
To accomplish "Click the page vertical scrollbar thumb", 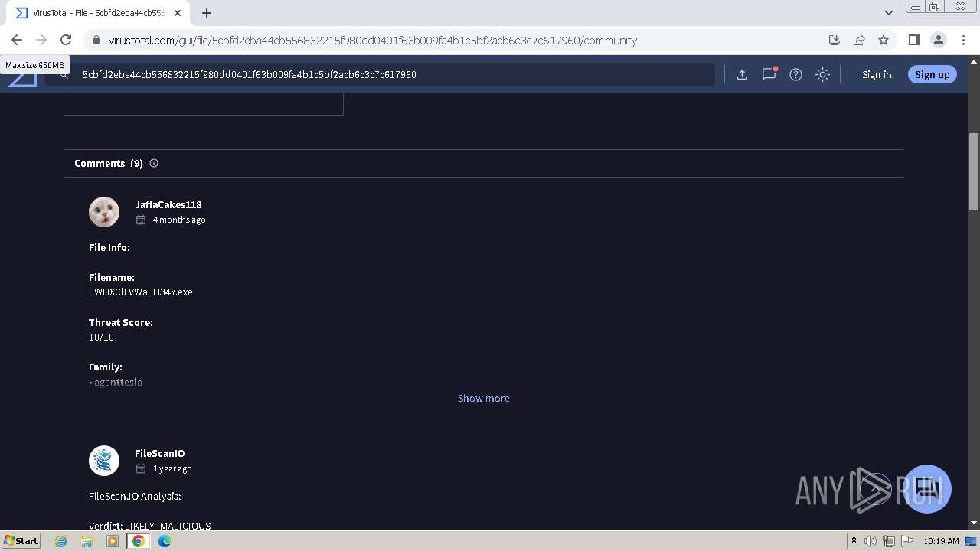I will point(974,171).
